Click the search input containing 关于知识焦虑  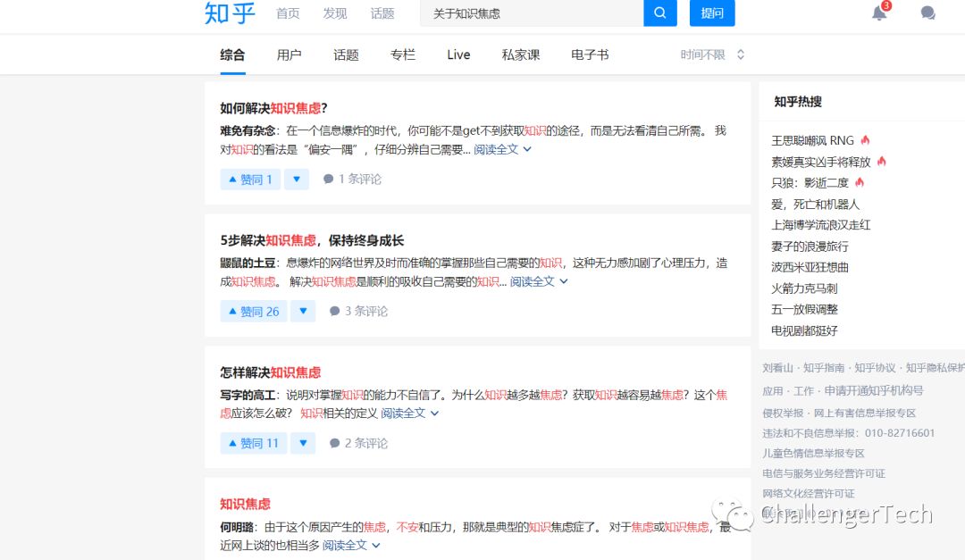coord(527,14)
